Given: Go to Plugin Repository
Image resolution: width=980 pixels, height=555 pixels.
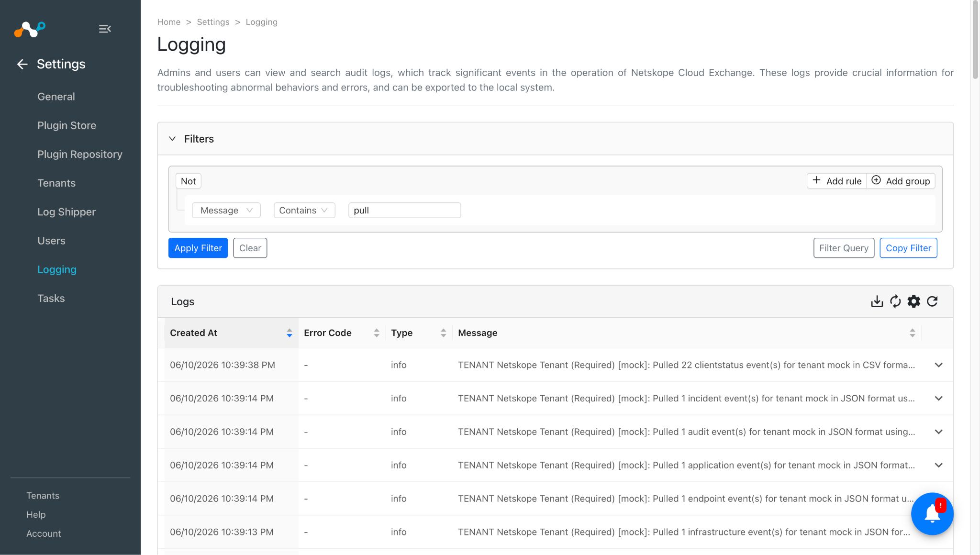Looking at the screenshot, I should pos(80,154).
